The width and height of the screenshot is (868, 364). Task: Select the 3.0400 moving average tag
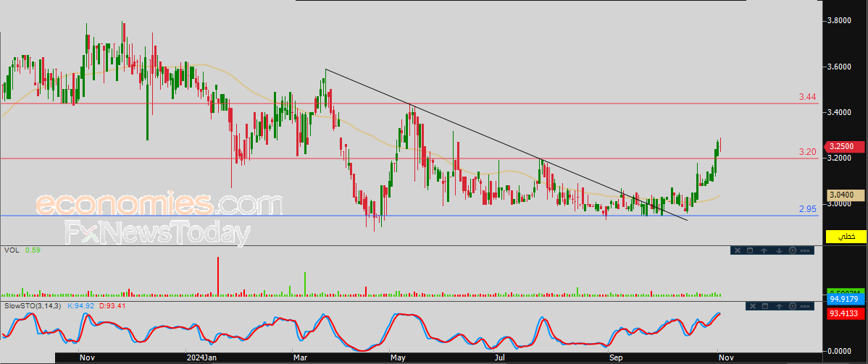846,195
